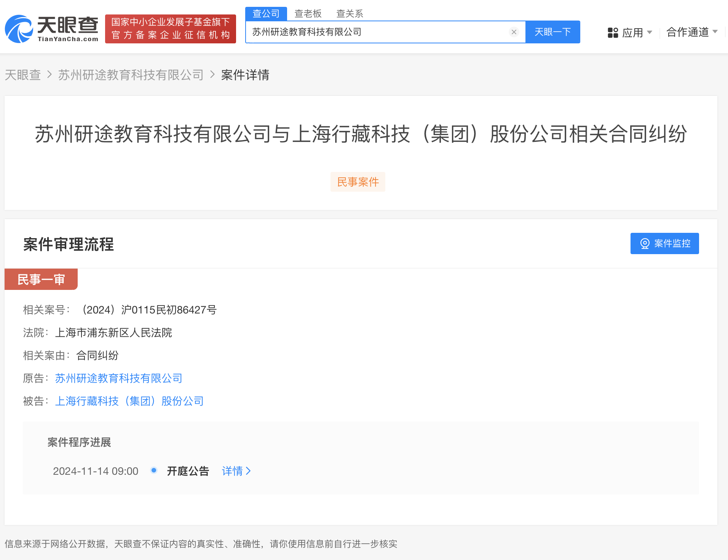This screenshot has width=728, height=560.
Task: Click the 案件审理流程 heading
Action: point(69,244)
